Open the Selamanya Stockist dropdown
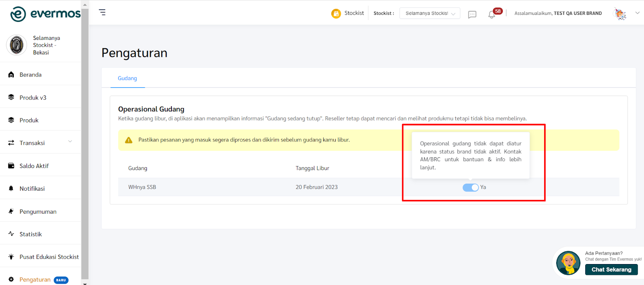644x285 pixels. 430,13
